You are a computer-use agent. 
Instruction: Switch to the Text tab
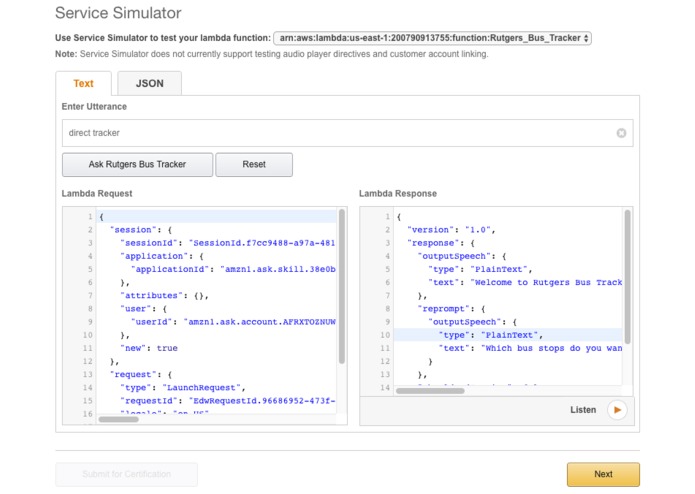(83, 83)
